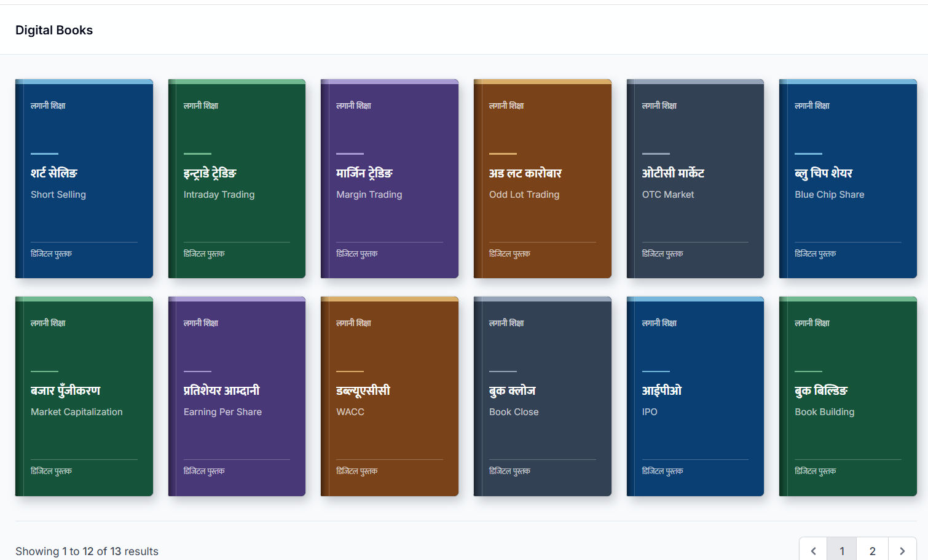Go to the previous results page arrow
The height and width of the screenshot is (560, 928).
pos(813,551)
